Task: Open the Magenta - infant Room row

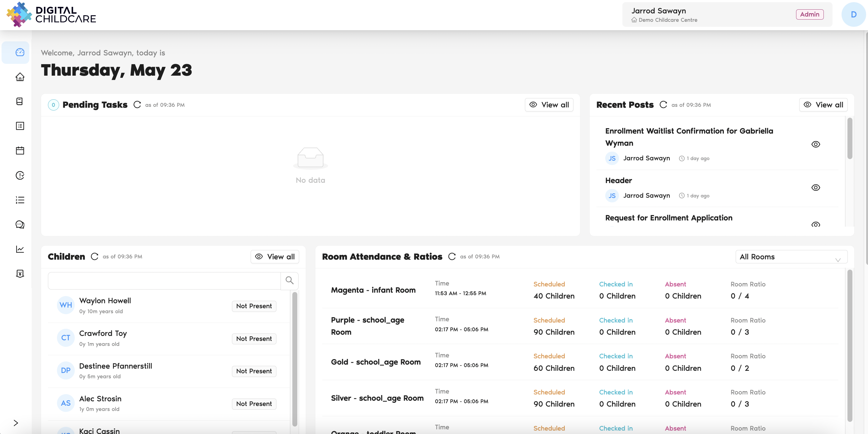Action: click(x=373, y=290)
